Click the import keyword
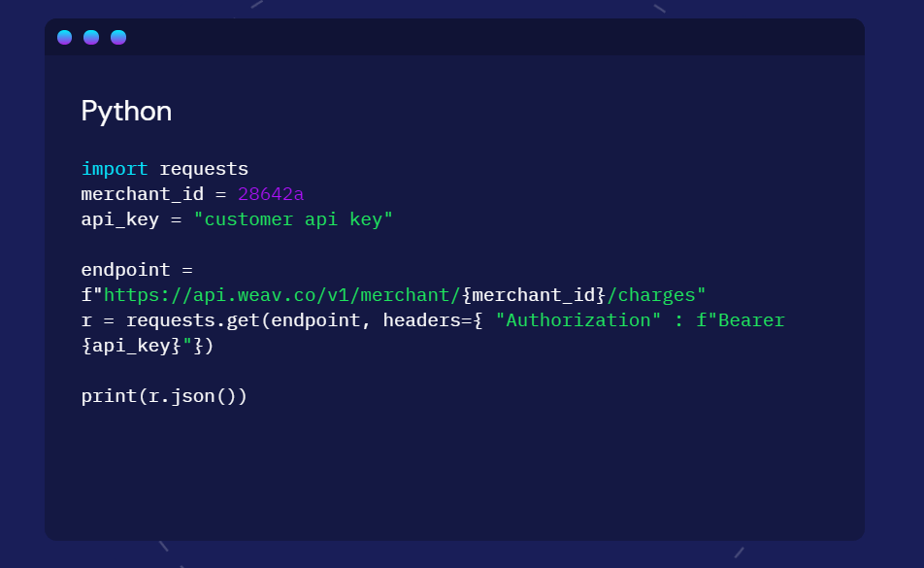Viewport: 924px width, 568px height. tap(115, 169)
